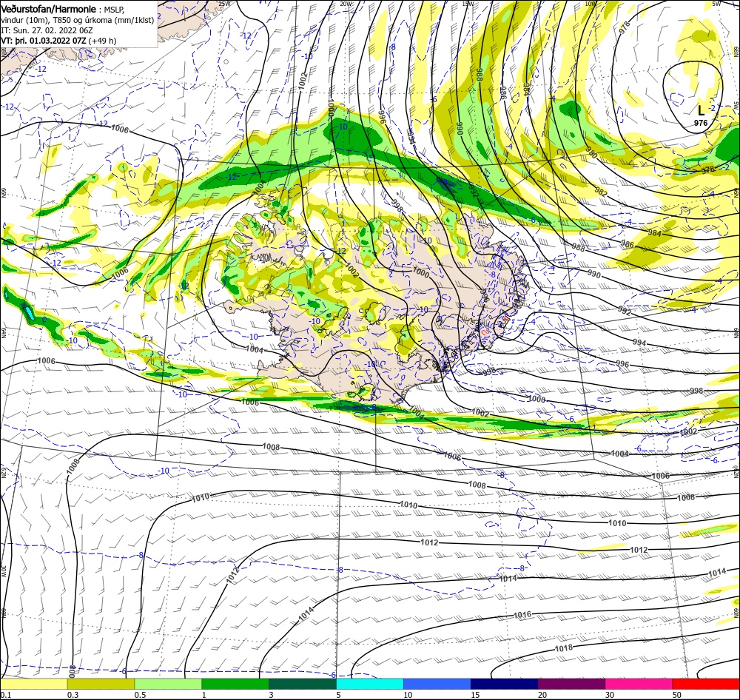
Task: Choose the purple 20–30 legend swatch
Action: [571, 684]
